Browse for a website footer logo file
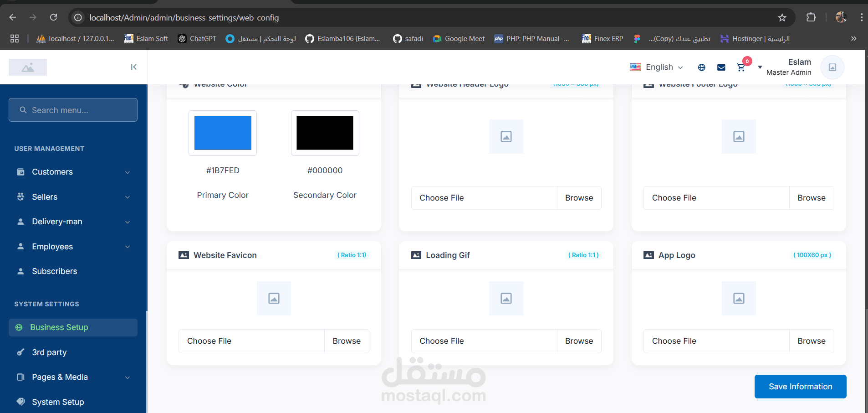Image resolution: width=868 pixels, height=413 pixels. 812,198
